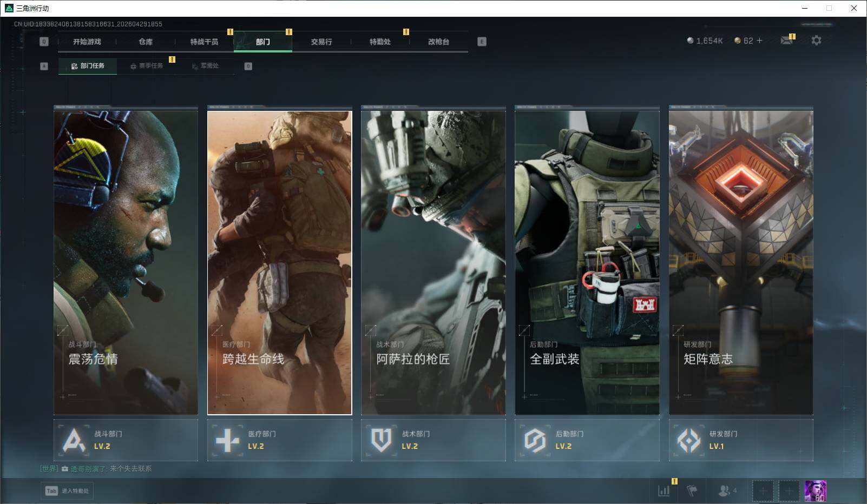Click the 进入特勤处 Tab button

tap(67, 491)
